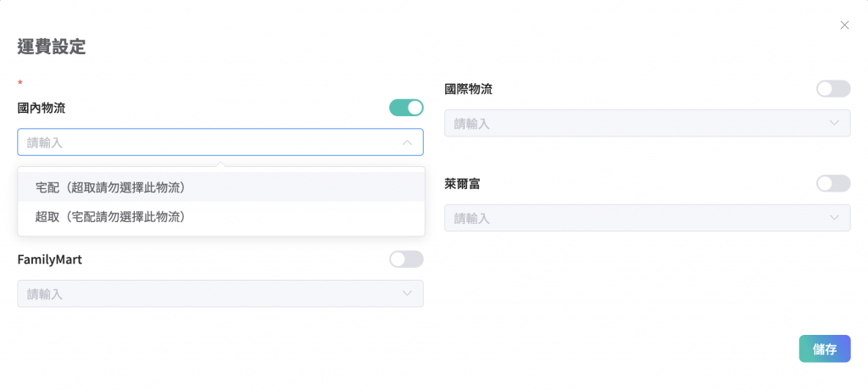Click the 國際物流 dropdown chevron arrow
The width and height of the screenshot is (868, 390).
[x=834, y=124]
